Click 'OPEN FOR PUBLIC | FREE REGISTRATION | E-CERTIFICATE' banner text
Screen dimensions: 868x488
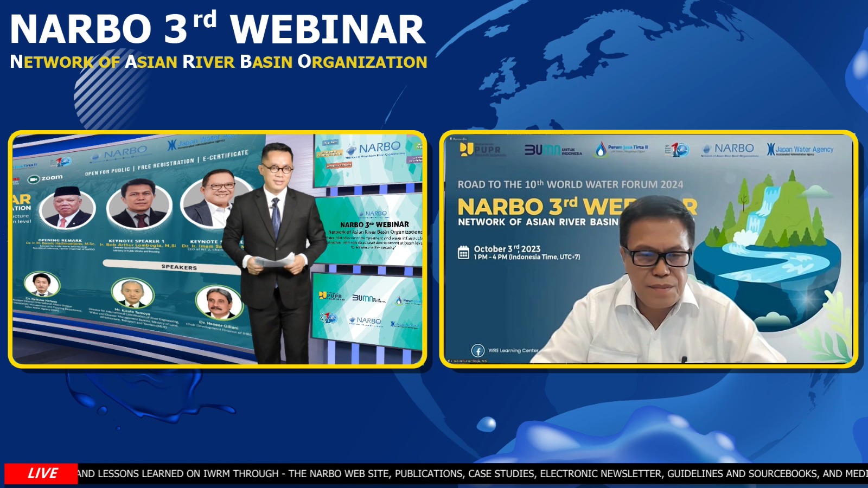(x=167, y=163)
